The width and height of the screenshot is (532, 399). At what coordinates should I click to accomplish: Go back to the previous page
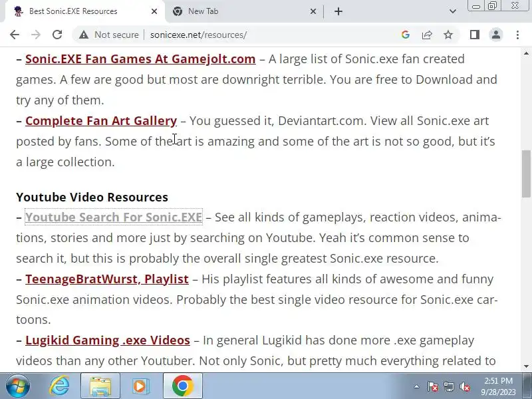click(15, 35)
